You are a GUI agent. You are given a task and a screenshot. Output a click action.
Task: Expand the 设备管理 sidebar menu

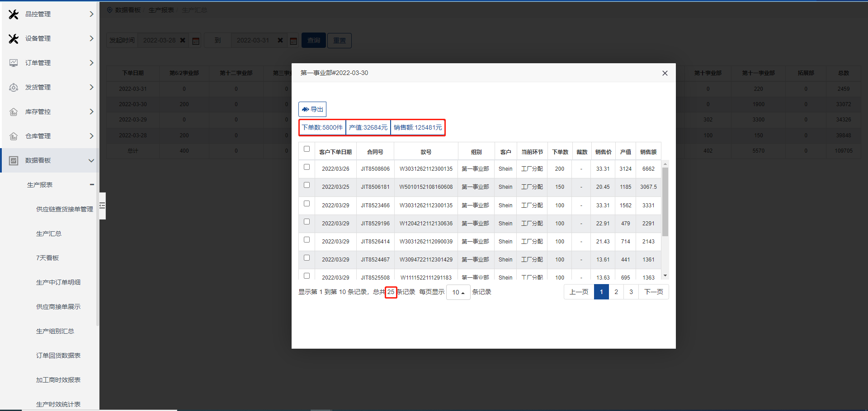point(91,38)
